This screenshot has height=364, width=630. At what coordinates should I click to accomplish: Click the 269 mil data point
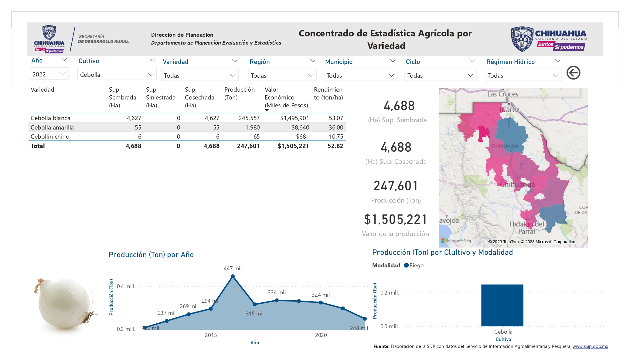189,314
